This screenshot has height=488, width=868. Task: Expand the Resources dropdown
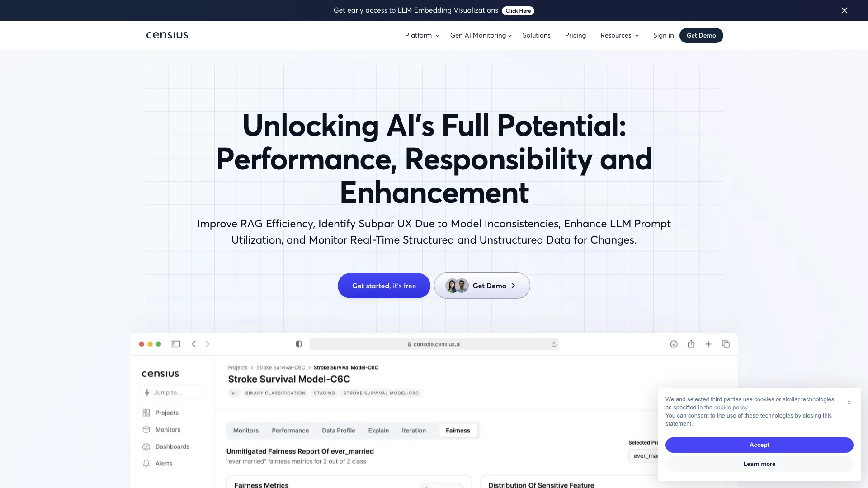click(619, 35)
